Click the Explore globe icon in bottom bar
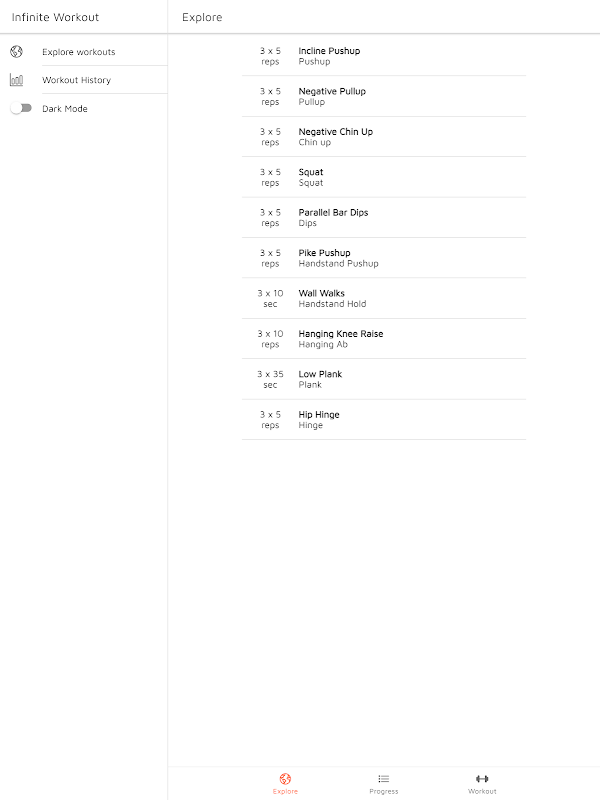This screenshot has height=800, width=600. (285, 778)
